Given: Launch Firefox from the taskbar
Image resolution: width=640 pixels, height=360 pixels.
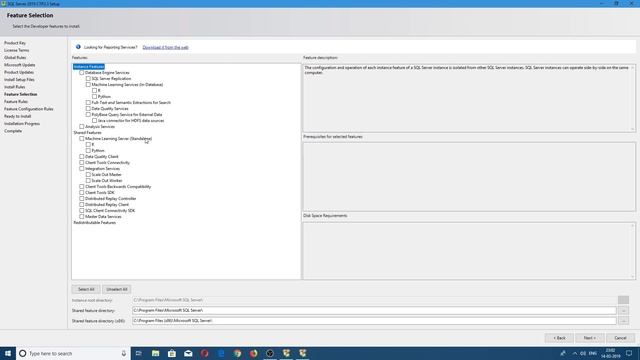Looking at the screenshot, I should click(253, 353).
